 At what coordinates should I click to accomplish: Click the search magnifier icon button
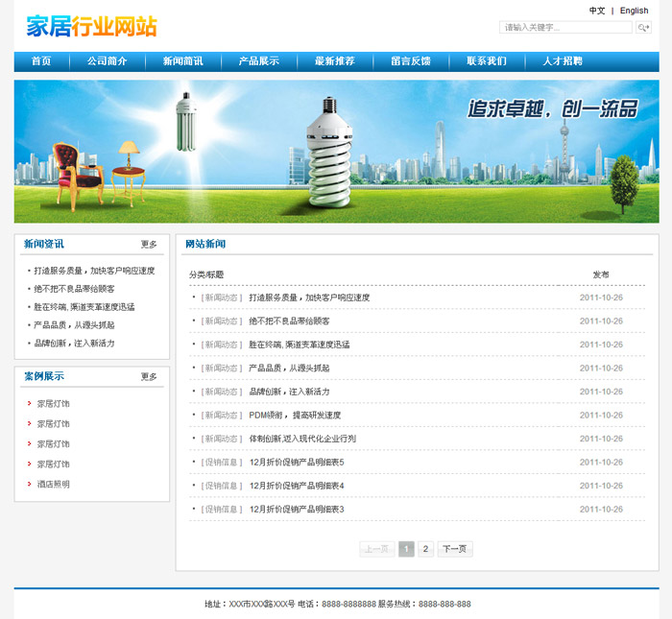644,28
